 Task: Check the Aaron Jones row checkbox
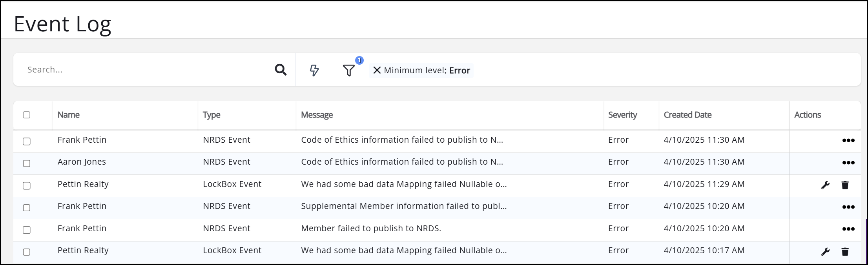(27, 163)
